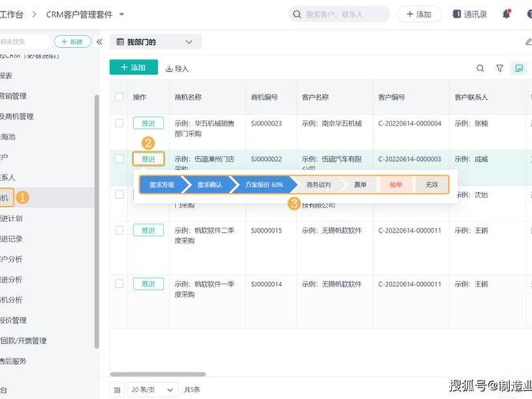Select the 商务谈判 stage
This screenshot has width=532, height=399.
pyautogui.click(x=319, y=185)
